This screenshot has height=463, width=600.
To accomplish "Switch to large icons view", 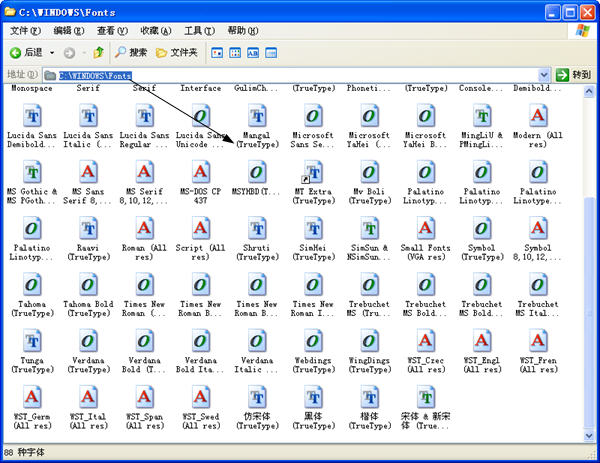I will (214, 52).
